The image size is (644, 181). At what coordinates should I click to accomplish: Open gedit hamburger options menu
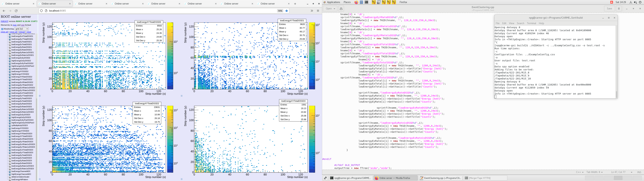(x=619, y=9)
